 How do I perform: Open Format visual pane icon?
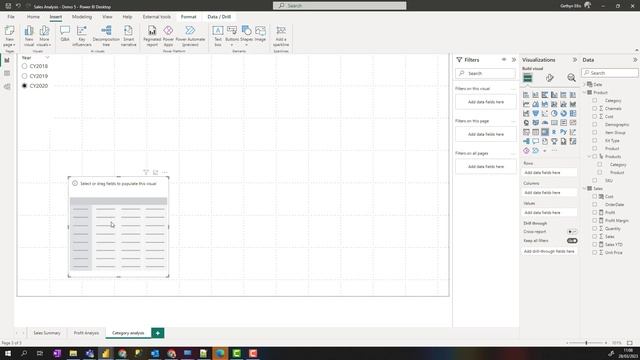(550, 78)
